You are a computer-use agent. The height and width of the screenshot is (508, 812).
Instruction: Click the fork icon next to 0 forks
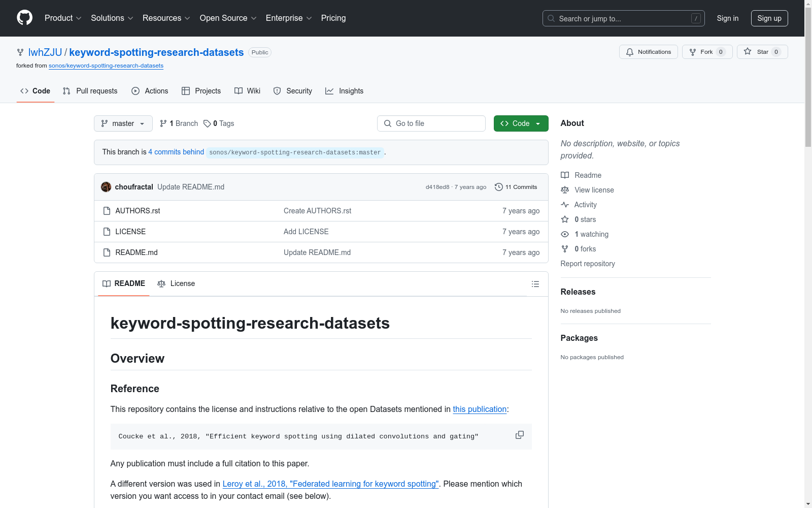click(565, 249)
